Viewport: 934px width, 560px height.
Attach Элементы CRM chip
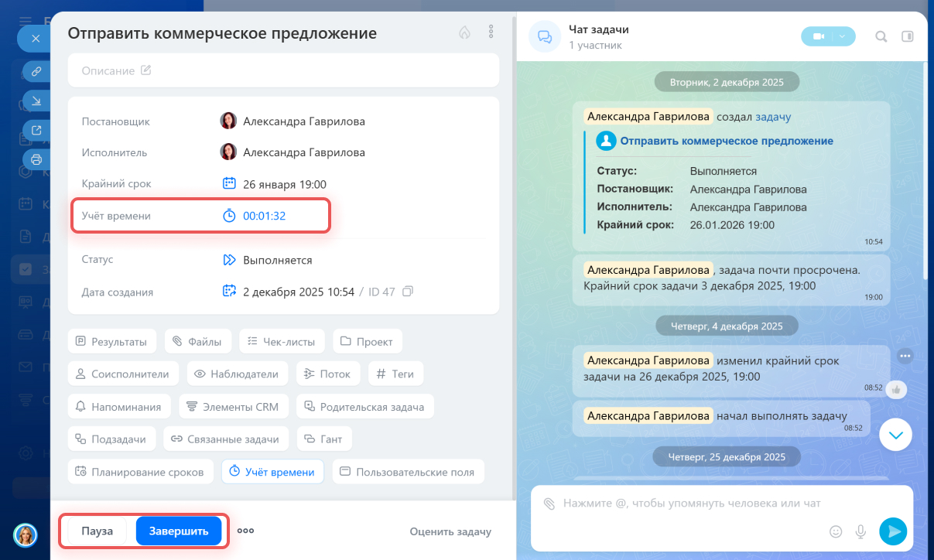[x=234, y=406]
